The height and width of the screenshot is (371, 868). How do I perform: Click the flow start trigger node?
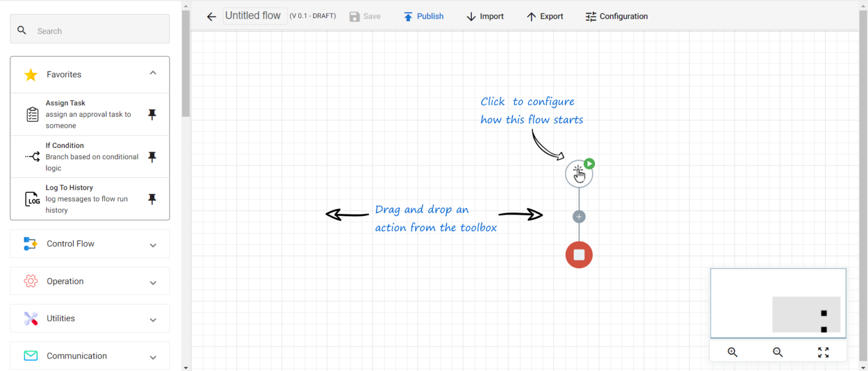point(579,173)
